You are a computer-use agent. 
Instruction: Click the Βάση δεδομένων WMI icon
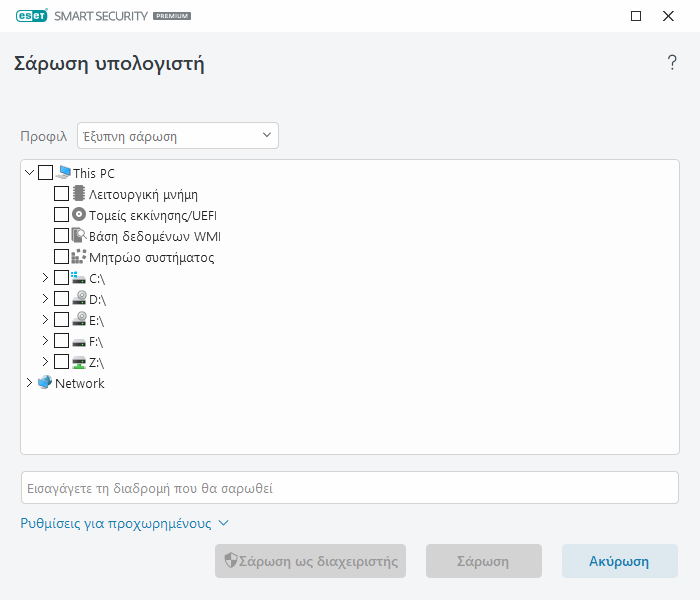point(79,236)
